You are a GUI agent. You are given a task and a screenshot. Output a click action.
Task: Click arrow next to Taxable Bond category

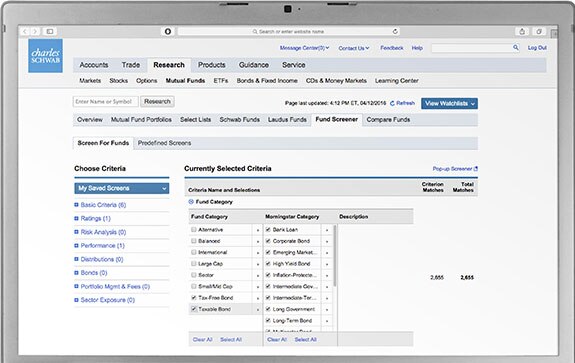(x=257, y=309)
